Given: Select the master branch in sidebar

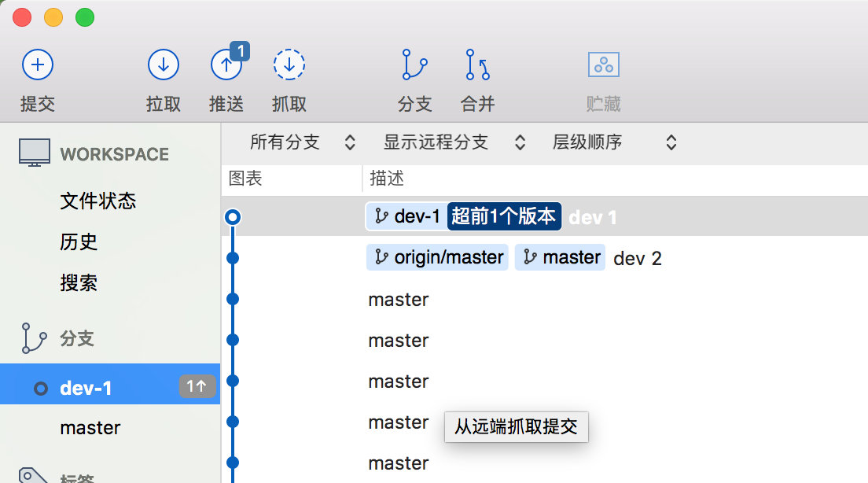Looking at the screenshot, I should (90, 428).
